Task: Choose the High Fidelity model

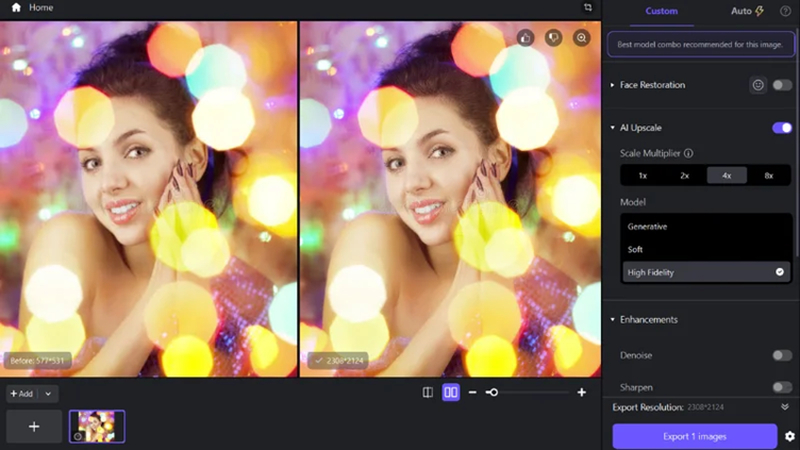Action: coord(706,272)
